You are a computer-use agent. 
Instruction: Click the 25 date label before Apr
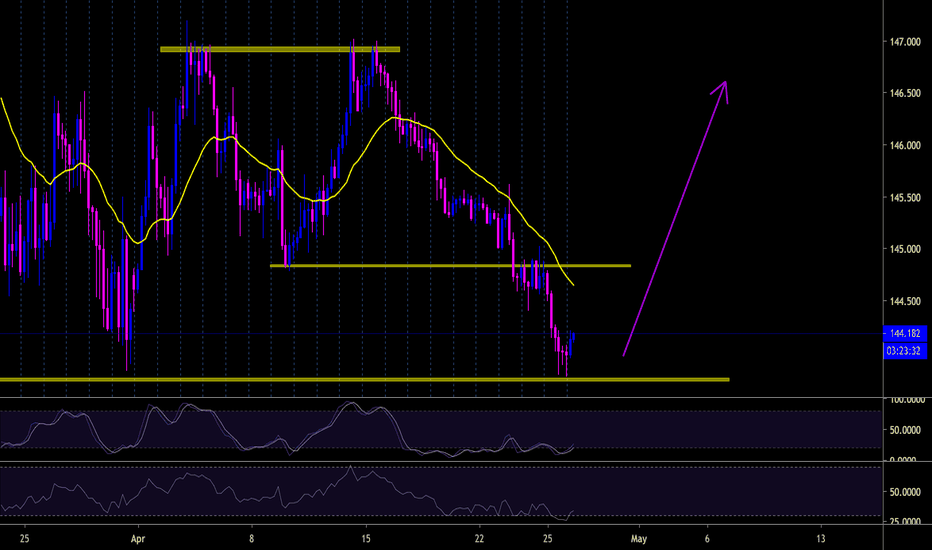(24, 539)
